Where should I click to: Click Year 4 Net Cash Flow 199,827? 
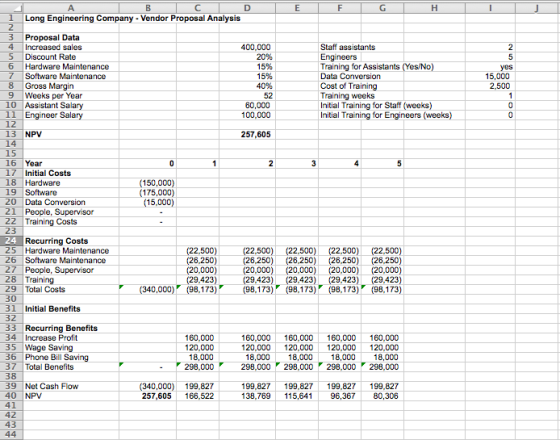pos(341,386)
